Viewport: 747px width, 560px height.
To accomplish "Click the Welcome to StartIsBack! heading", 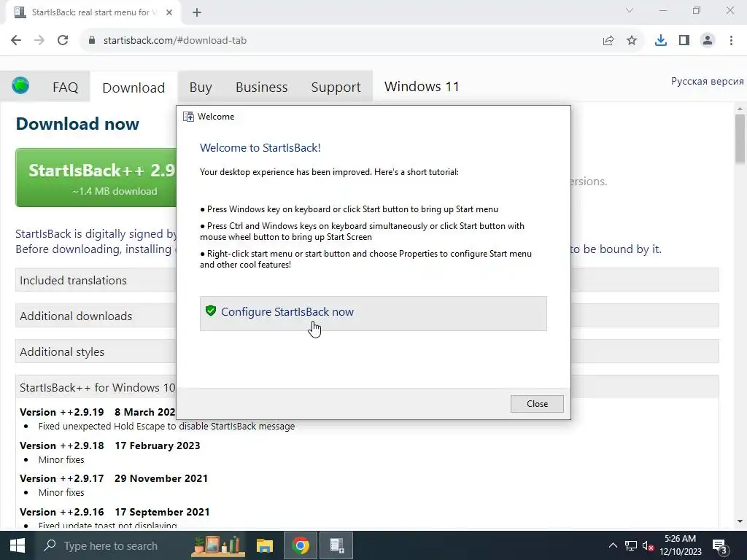I will pos(260,147).
